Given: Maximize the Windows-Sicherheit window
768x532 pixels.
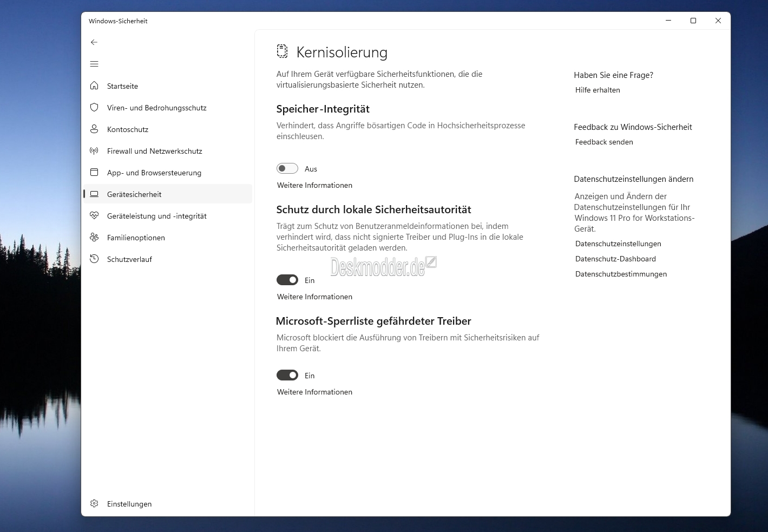Looking at the screenshot, I should point(693,21).
